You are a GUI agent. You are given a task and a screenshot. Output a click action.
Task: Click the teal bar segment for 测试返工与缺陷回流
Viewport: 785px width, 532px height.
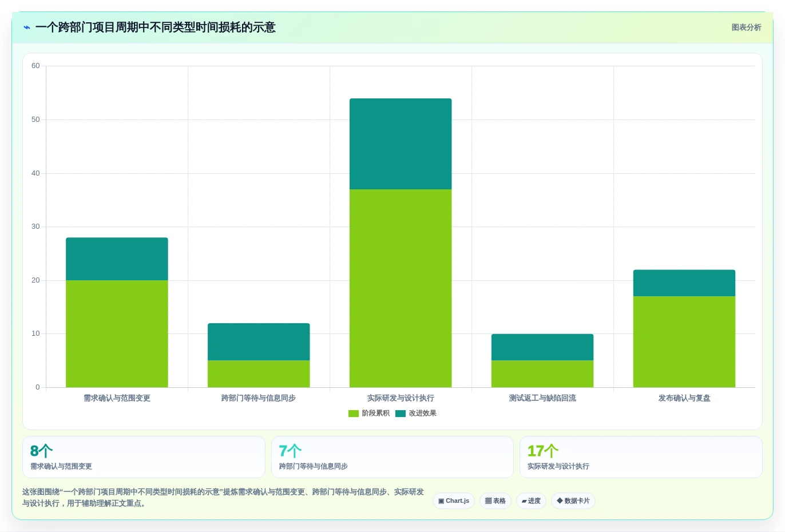[542, 347]
